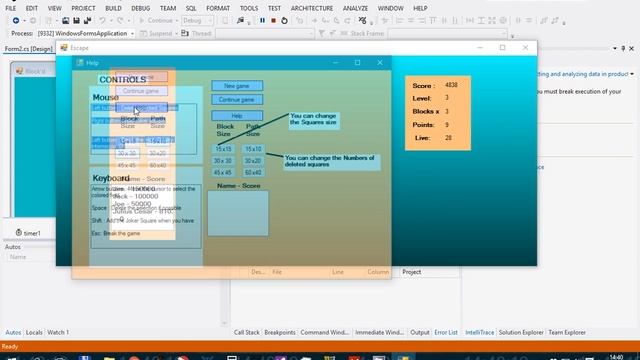The height and width of the screenshot is (360, 640).
Task: Switch to the Locals tab
Action: pos(34,333)
